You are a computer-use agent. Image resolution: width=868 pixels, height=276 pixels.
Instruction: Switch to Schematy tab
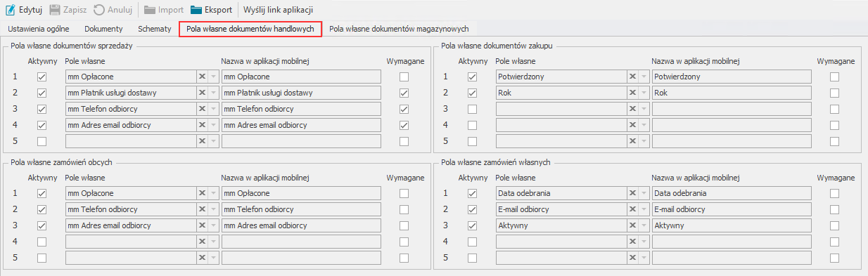point(155,29)
